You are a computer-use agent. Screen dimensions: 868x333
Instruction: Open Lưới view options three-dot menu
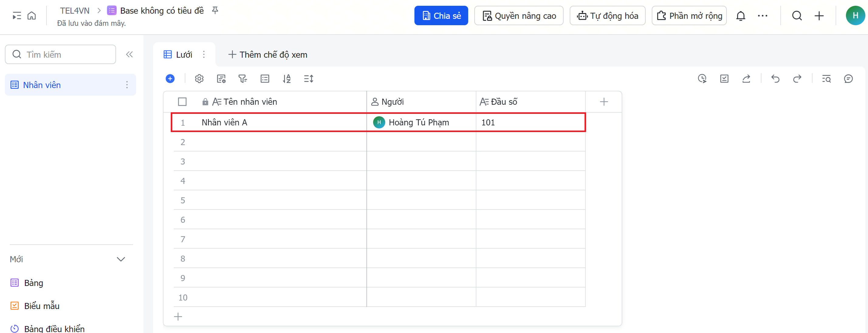[x=204, y=55]
